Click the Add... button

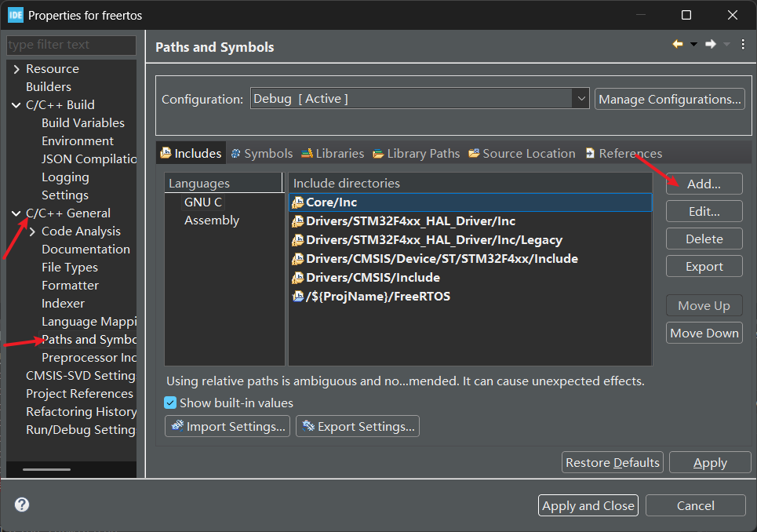click(x=704, y=184)
